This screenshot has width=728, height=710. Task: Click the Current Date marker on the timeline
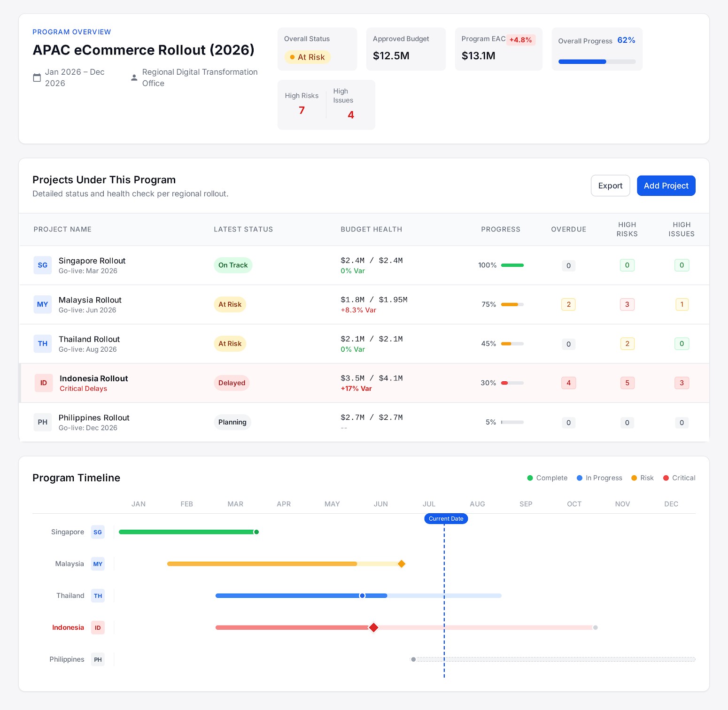(445, 518)
